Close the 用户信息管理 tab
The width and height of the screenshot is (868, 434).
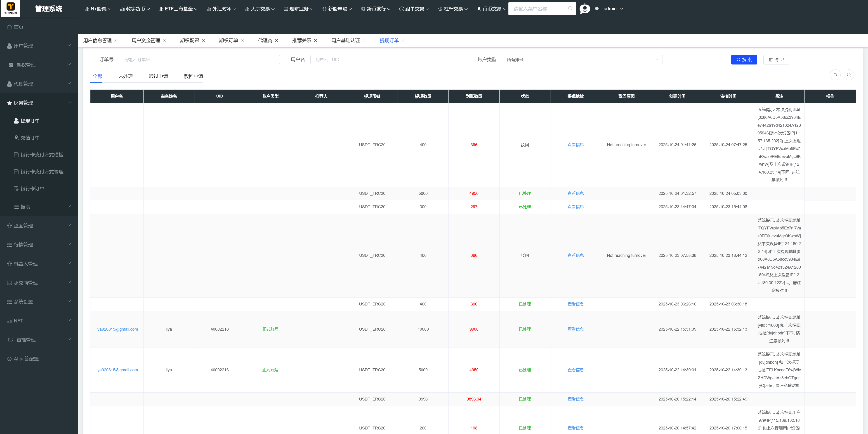(116, 41)
